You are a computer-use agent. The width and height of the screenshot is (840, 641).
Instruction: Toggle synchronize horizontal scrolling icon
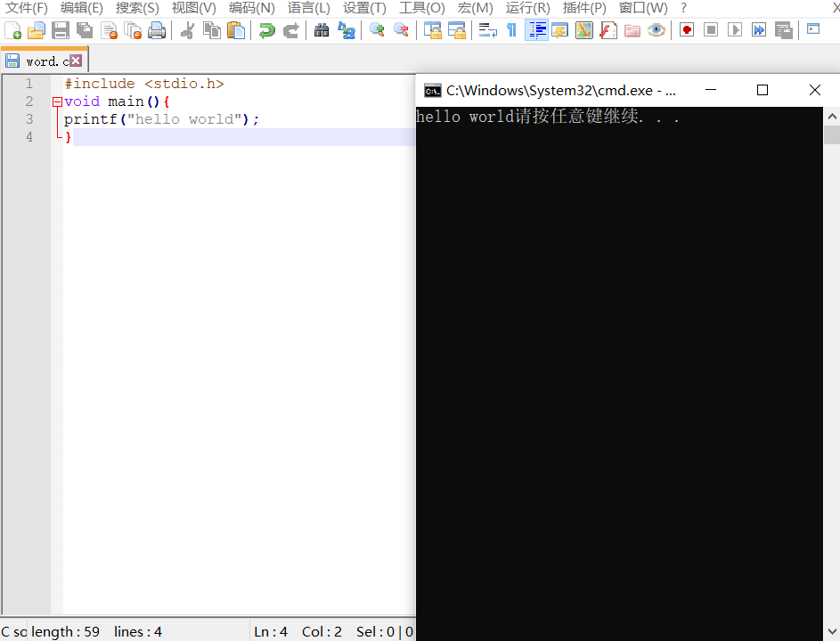coord(456,30)
